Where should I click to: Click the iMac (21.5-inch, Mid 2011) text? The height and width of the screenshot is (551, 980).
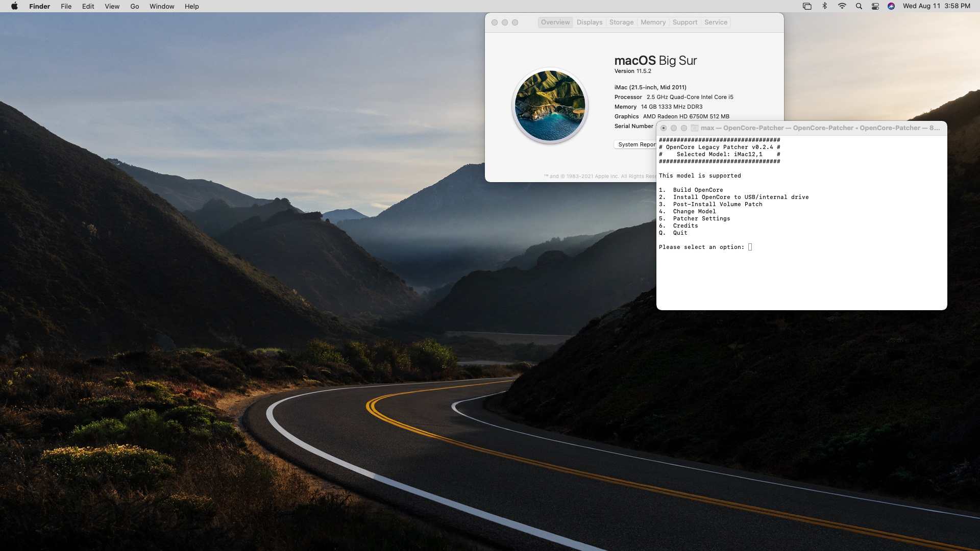(650, 87)
